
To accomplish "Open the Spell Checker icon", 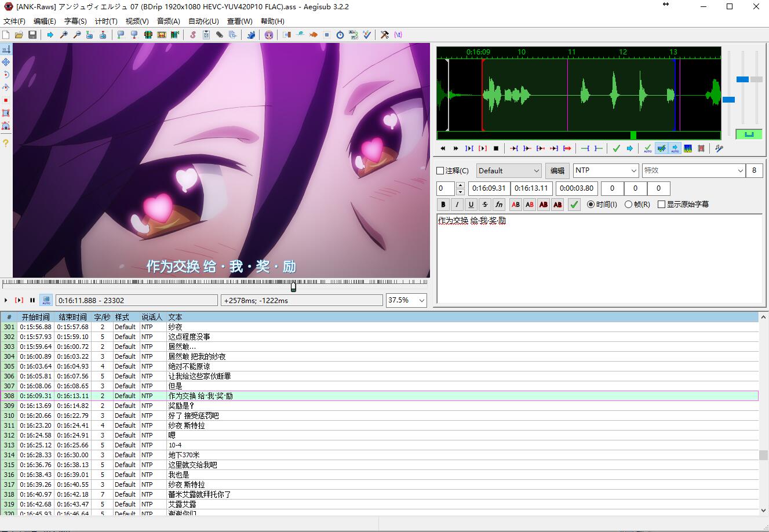I will [367, 35].
